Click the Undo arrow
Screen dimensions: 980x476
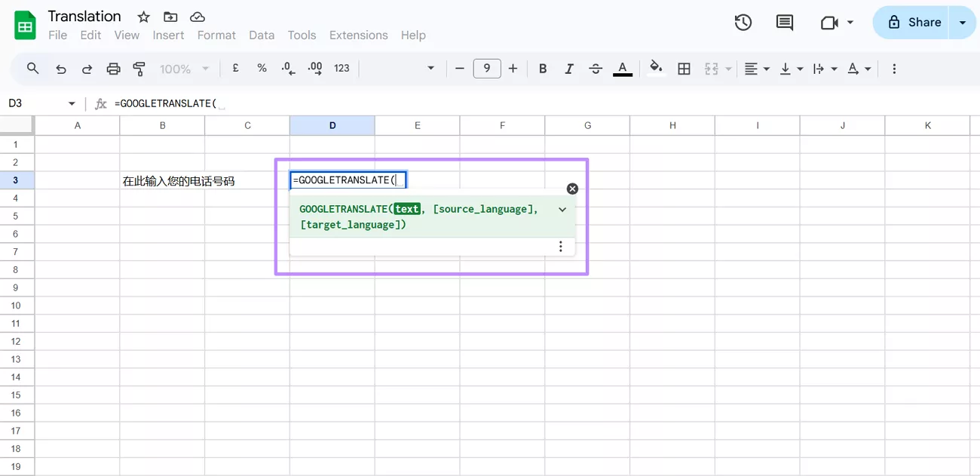(61, 69)
